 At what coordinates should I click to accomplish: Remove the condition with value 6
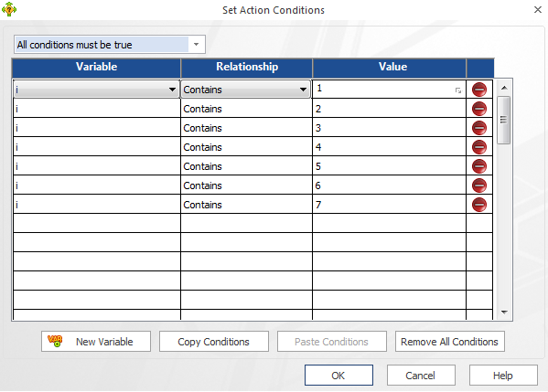point(478,185)
